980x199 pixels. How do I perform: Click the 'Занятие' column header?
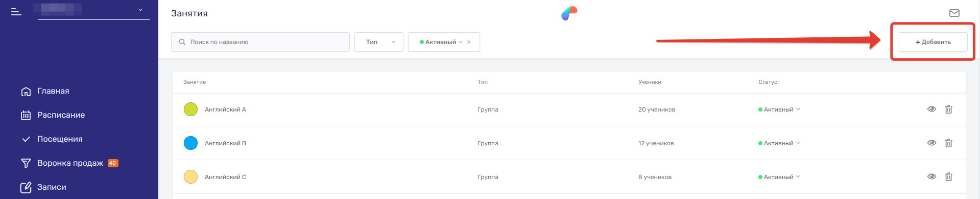pyautogui.click(x=195, y=82)
